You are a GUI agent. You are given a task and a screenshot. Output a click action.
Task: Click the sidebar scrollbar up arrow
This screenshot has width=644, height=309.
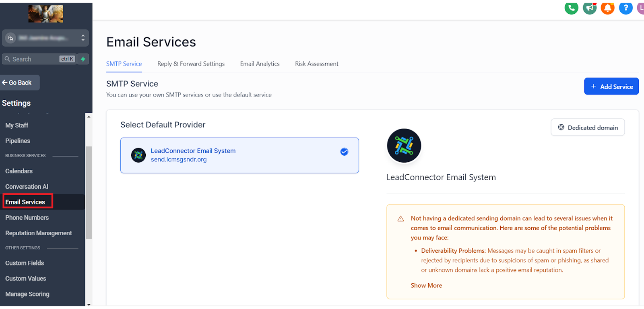click(89, 117)
